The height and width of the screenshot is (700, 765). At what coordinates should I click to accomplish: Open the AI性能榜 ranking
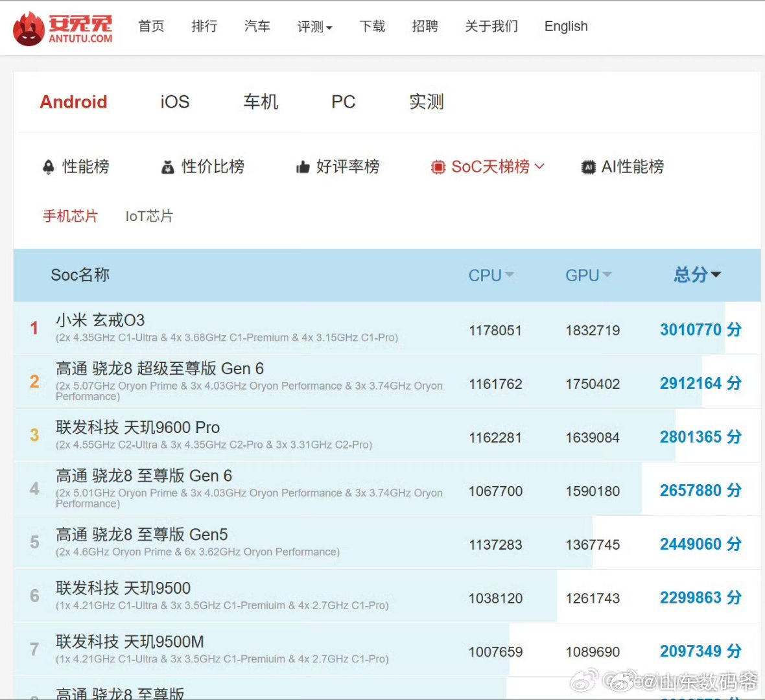coord(632,167)
